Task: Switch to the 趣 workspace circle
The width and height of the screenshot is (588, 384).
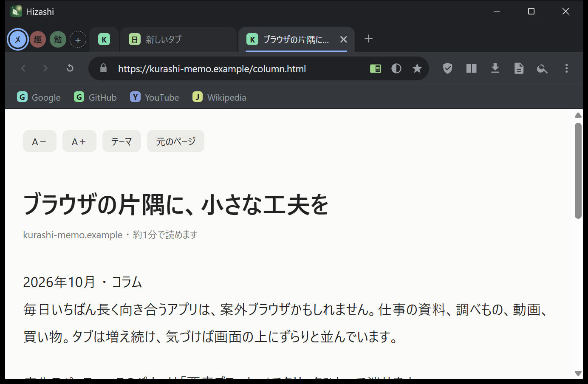Action: 38,40
